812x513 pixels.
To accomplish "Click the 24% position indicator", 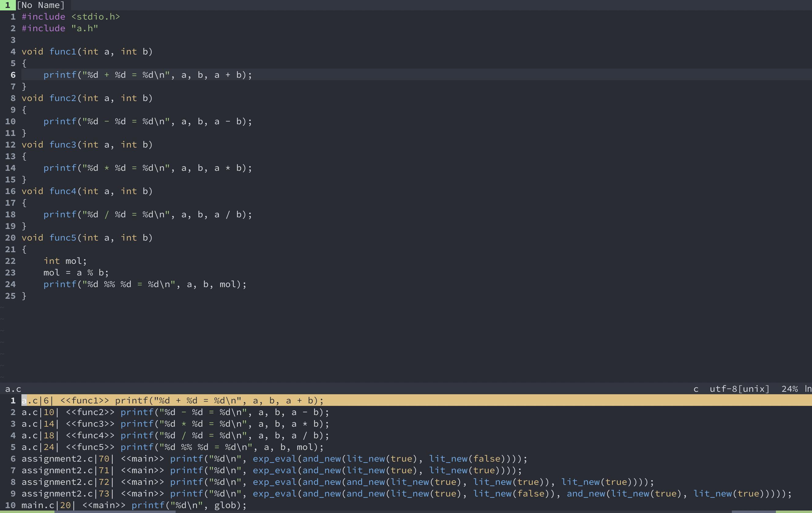I will (x=789, y=389).
